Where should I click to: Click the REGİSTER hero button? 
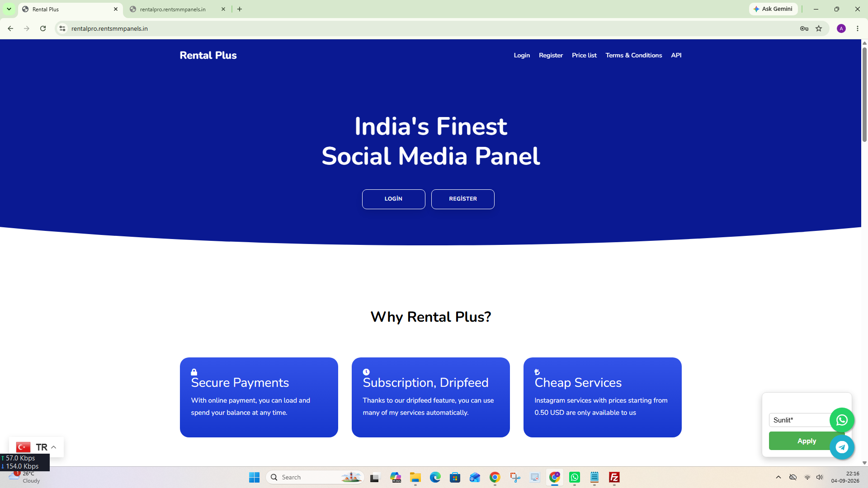click(463, 199)
